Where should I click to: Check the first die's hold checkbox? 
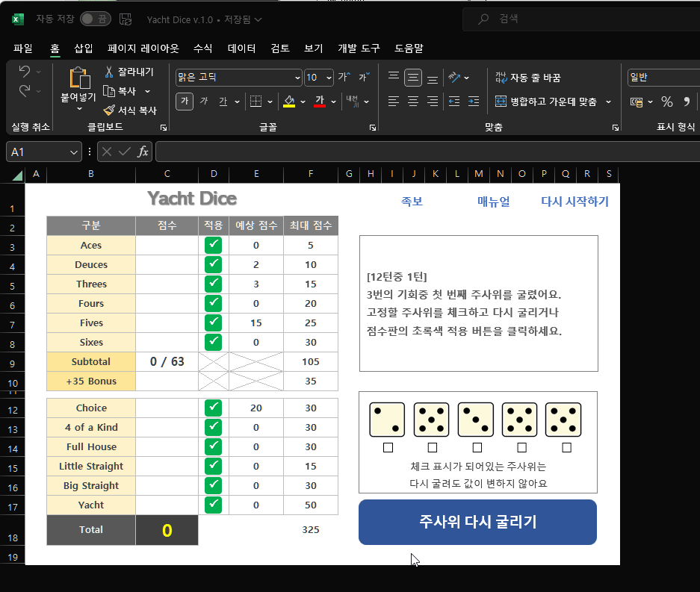[387, 448]
